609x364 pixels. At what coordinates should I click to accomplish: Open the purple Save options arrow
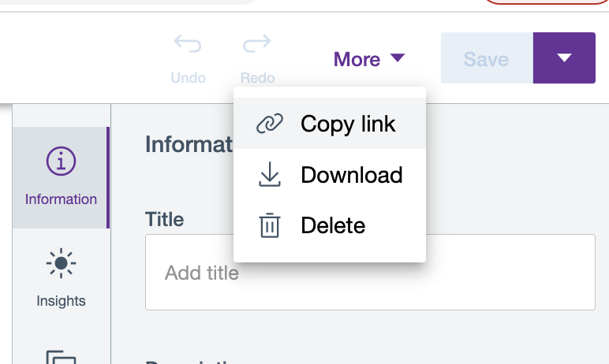[563, 58]
